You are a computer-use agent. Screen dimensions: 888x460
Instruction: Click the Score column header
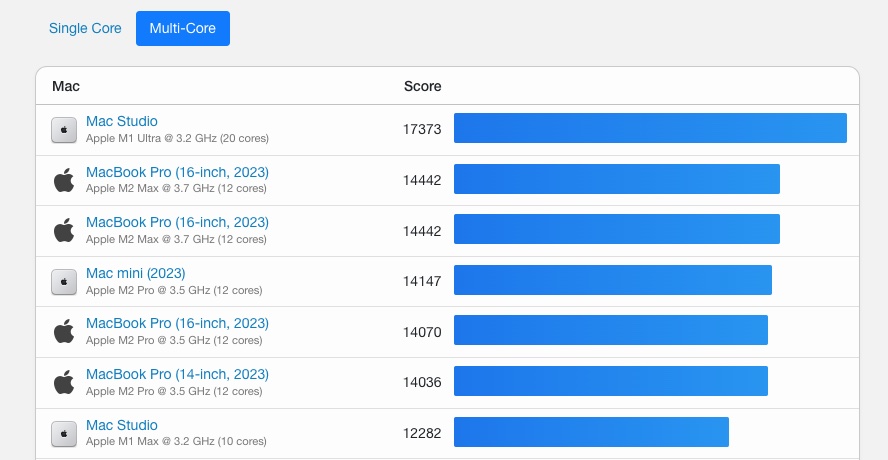[x=422, y=87]
